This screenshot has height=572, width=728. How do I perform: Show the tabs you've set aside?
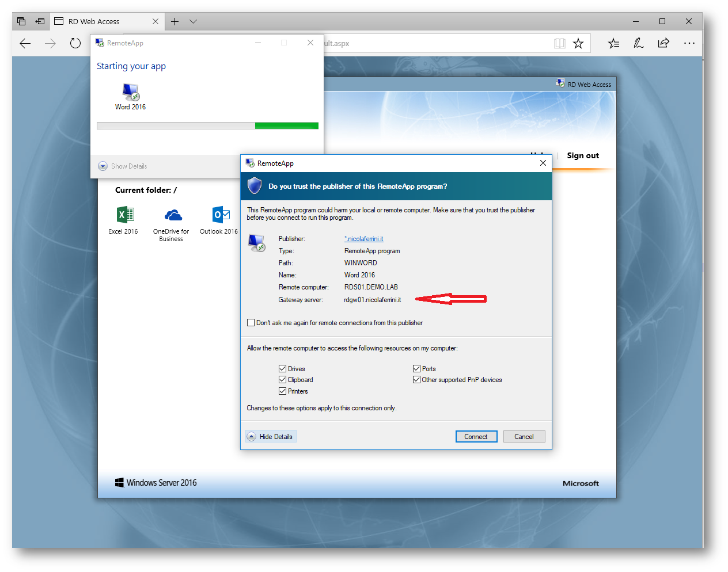pos(21,21)
